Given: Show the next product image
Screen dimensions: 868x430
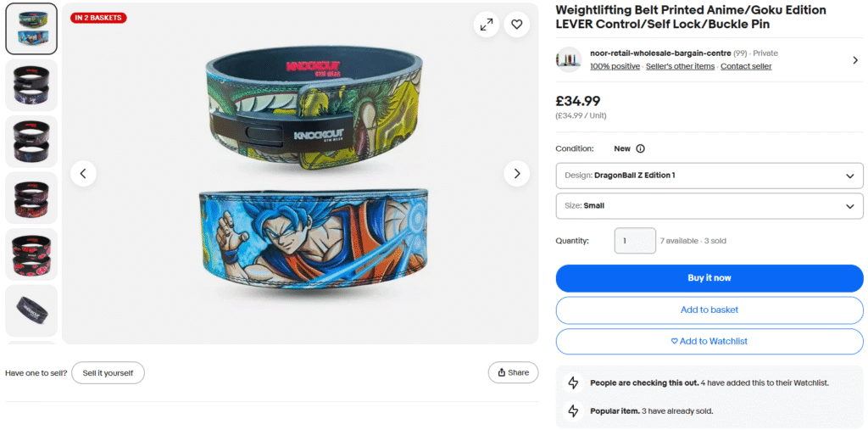Looking at the screenshot, I should [516, 174].
